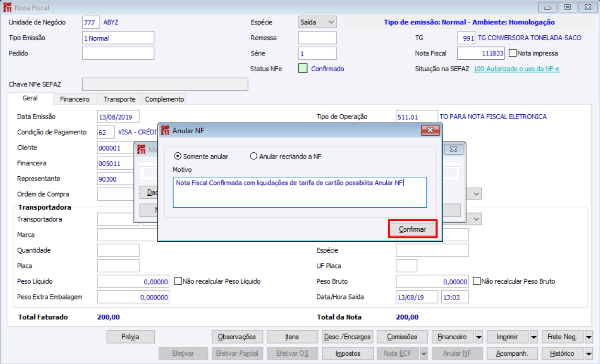Click the Chave NFe SEFAZ field
This screenshot has height=364, width=600.
coord(165,84)
